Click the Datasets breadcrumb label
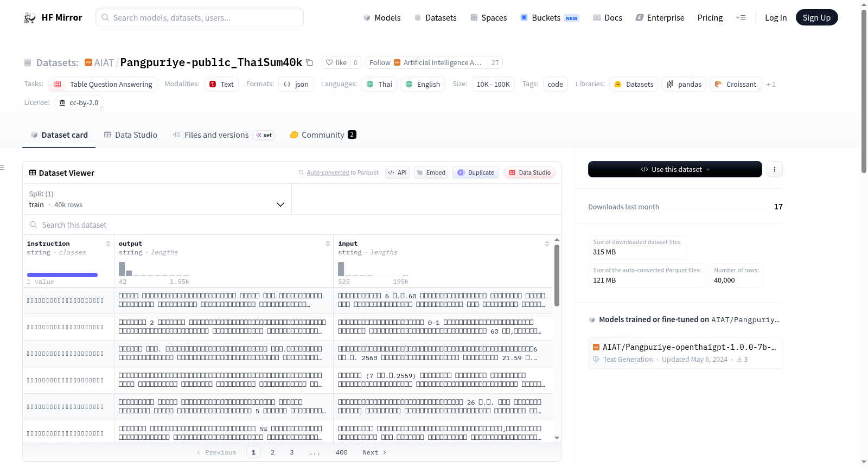 [58, 63]
